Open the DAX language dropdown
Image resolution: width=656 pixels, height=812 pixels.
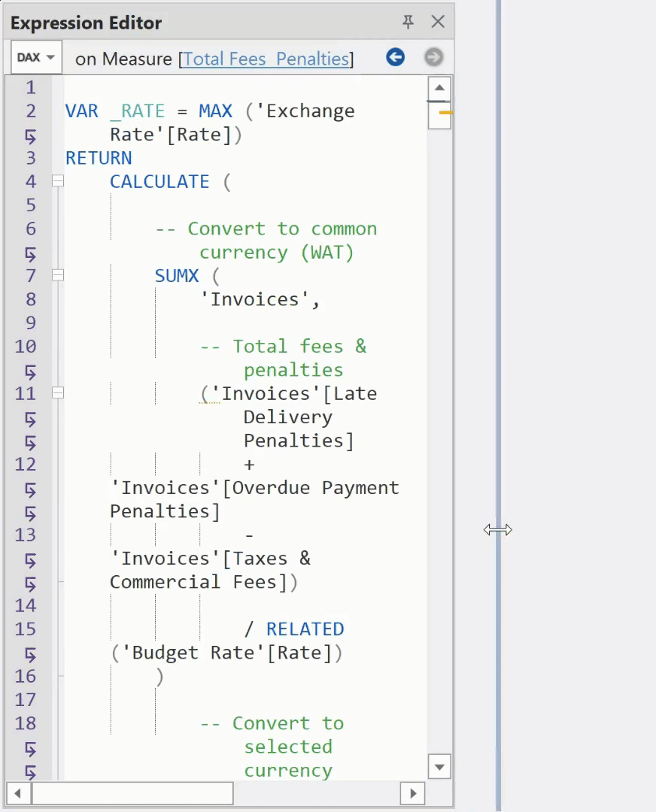36,57
